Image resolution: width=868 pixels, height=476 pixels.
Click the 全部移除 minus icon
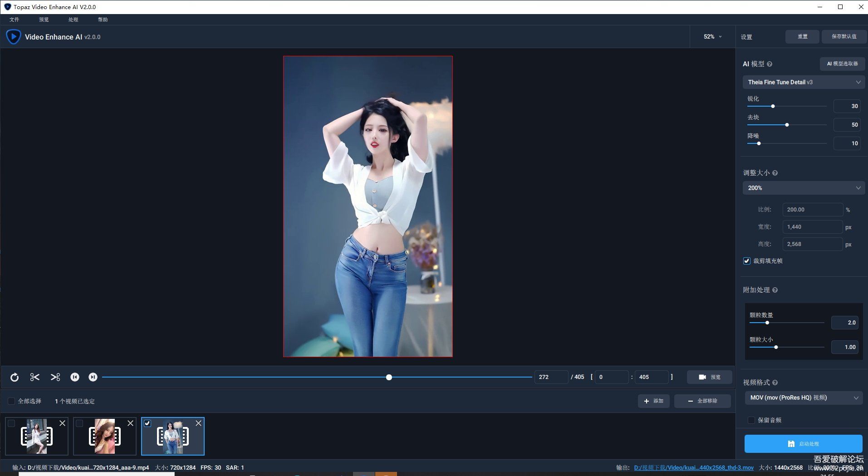[691, 401]
